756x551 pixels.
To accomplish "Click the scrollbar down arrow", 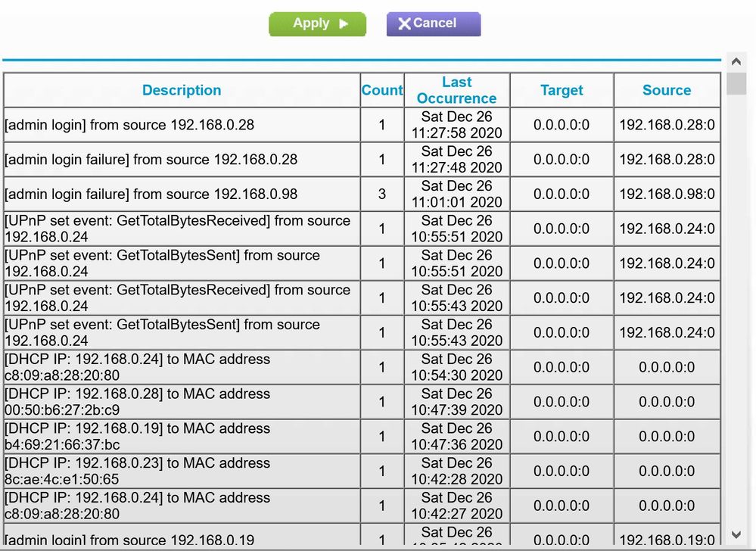I will pos(736,534).
